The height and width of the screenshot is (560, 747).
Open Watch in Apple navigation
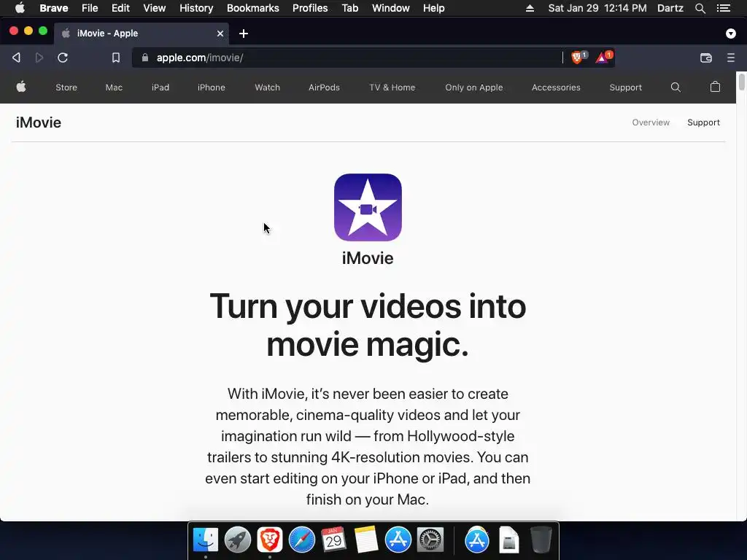267,87
